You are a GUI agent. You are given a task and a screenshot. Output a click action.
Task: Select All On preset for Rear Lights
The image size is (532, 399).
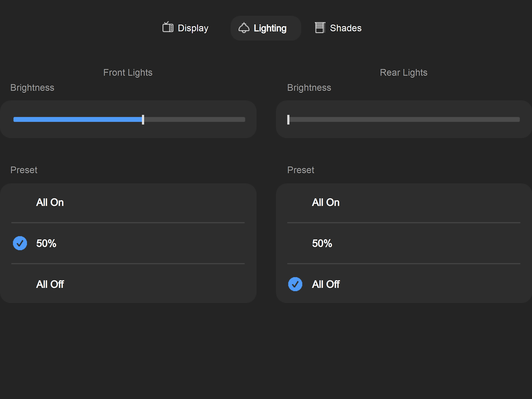click(x=404, y=202)
